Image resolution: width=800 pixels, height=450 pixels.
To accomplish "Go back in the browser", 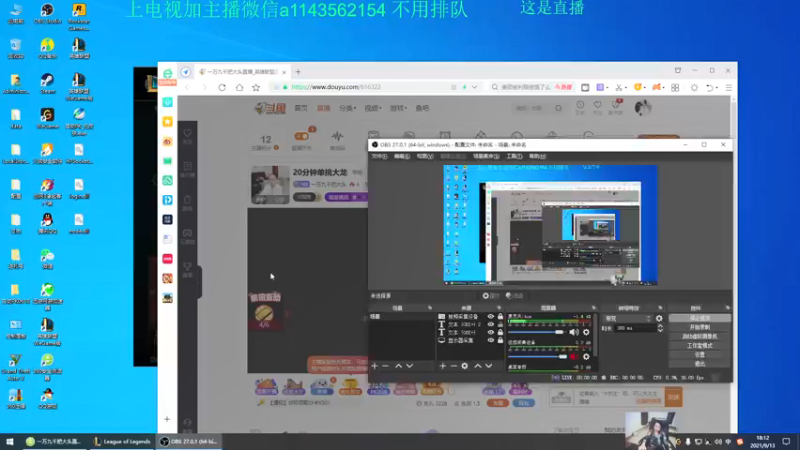I will (x=187, y=87).
